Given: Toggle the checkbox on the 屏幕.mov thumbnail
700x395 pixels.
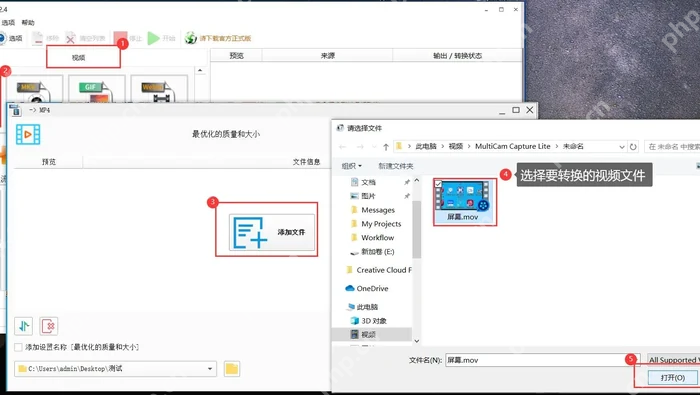Looking at the screenshot, I should (438, 184).
